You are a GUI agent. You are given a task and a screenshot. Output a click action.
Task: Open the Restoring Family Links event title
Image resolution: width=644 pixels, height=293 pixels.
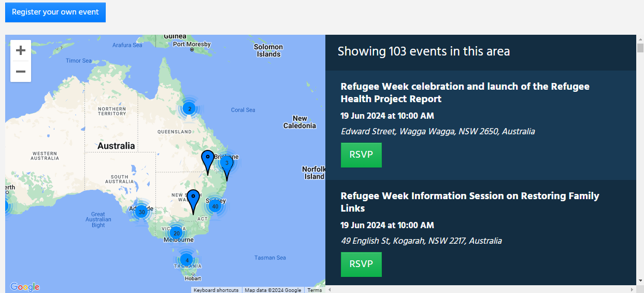pos(470,202)
